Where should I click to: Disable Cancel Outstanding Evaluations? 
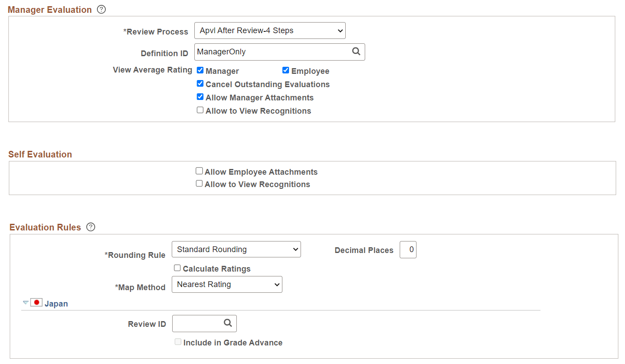(x=200, y=83)
